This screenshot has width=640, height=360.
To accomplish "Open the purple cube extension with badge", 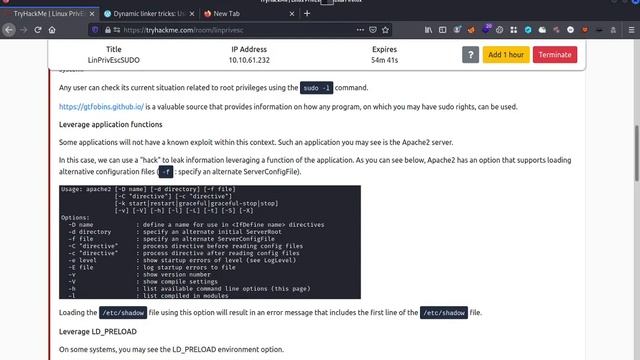I will click(x=486, y=29).
